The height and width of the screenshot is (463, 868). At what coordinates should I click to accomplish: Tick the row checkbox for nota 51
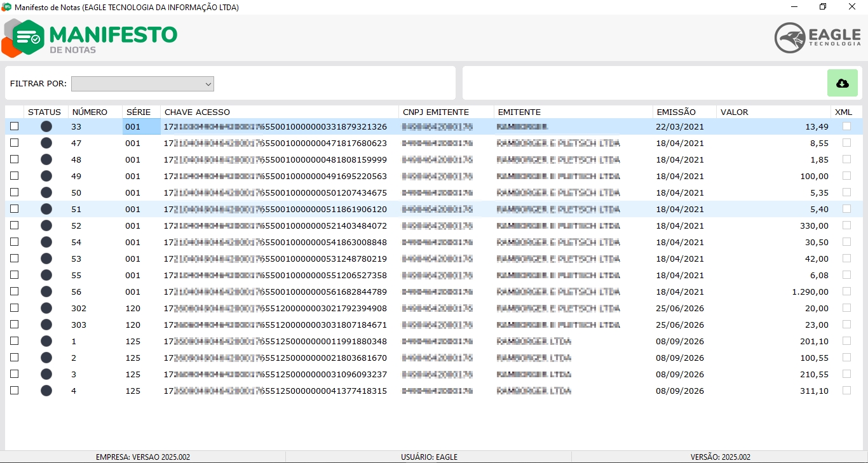tap(15, 209)
